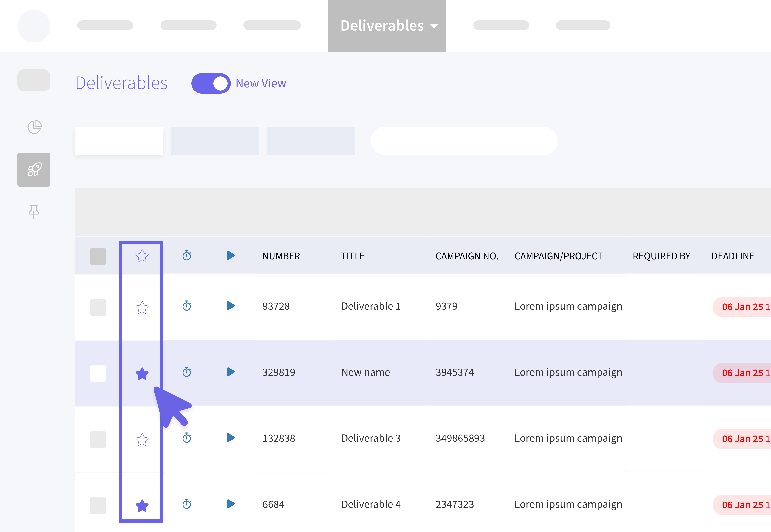Click timer icon in table header

187,256
